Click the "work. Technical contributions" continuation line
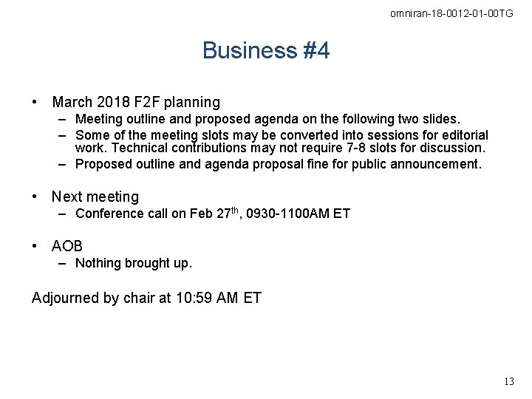This screenshot has height=399, width=532. [x=279, y=149]
